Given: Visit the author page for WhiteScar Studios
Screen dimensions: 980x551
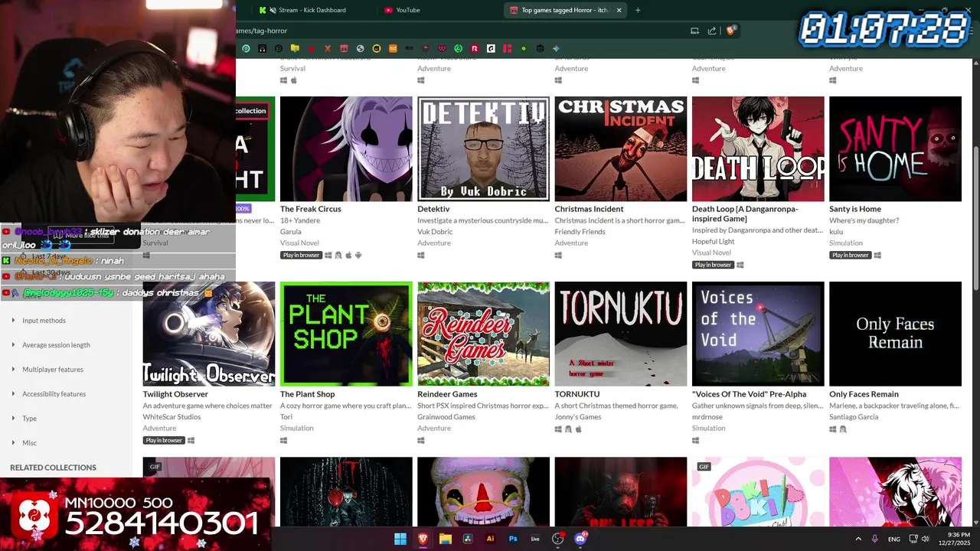Looking at the screenshot, I should point(171,417).
